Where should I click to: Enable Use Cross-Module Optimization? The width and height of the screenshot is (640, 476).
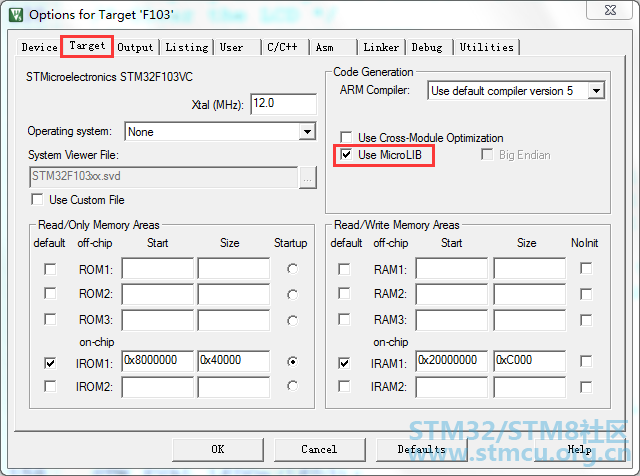coord(346,138)
